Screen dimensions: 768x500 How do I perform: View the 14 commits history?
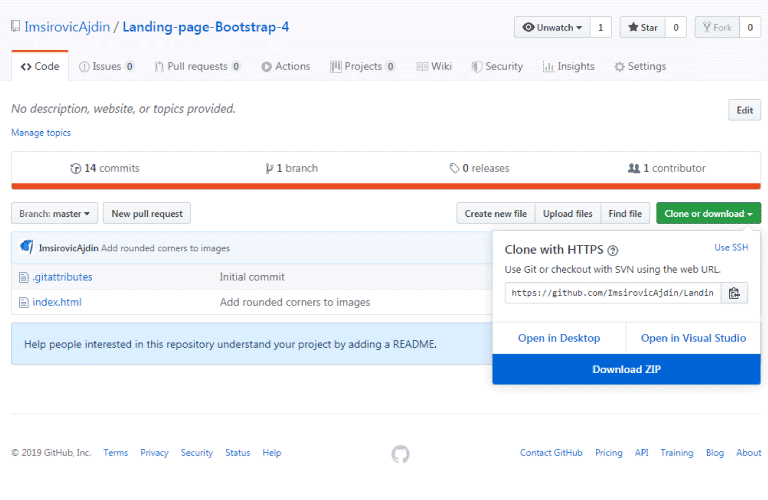105,168
